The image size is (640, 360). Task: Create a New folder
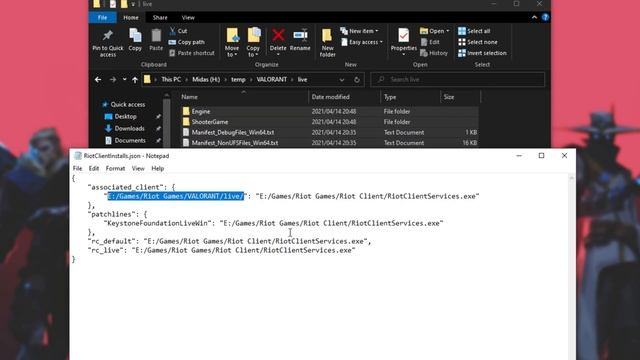pos(327,42)
